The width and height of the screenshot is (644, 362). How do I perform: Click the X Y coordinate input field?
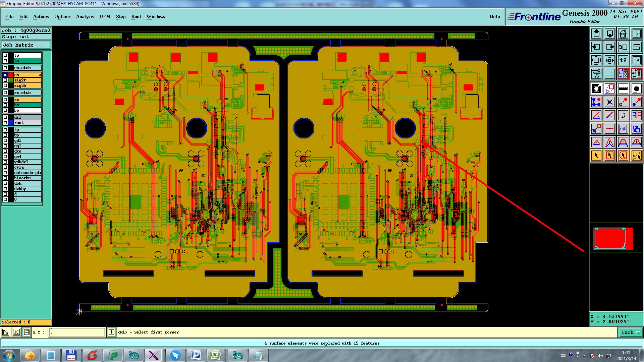coord(77,332)
